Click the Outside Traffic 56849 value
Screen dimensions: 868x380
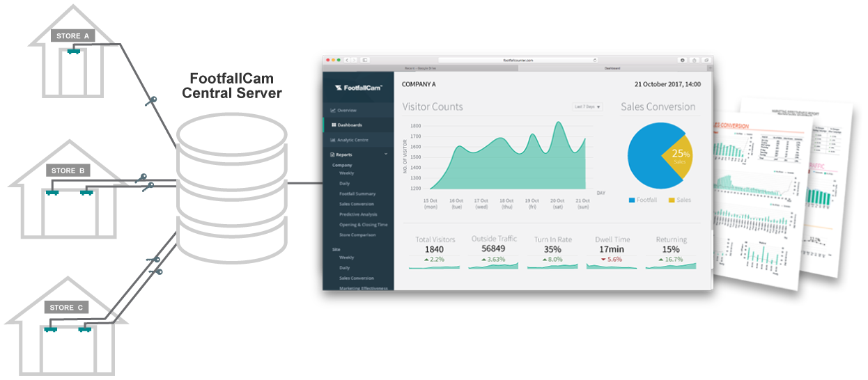pos(494,249)
